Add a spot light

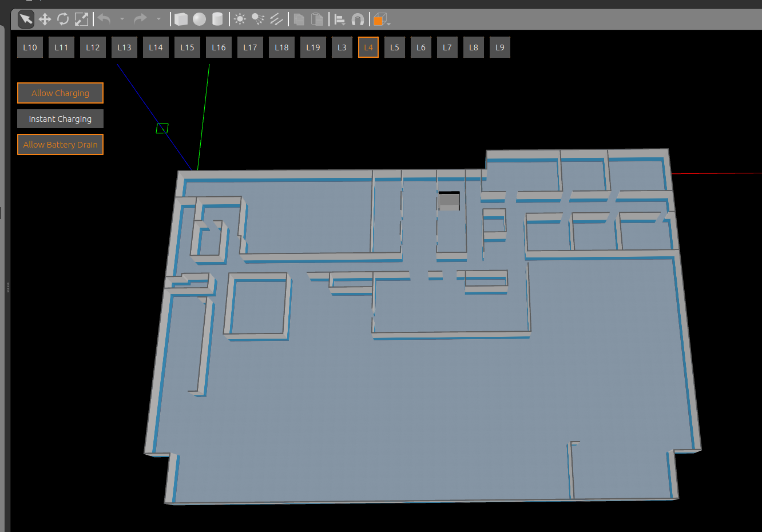pyautogui.click(x=258, y=19)
